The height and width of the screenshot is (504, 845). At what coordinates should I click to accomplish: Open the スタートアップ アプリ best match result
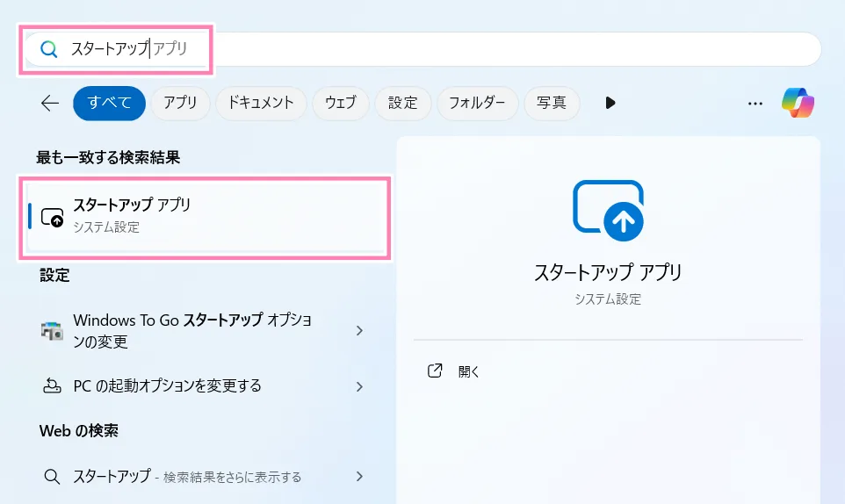204,216
